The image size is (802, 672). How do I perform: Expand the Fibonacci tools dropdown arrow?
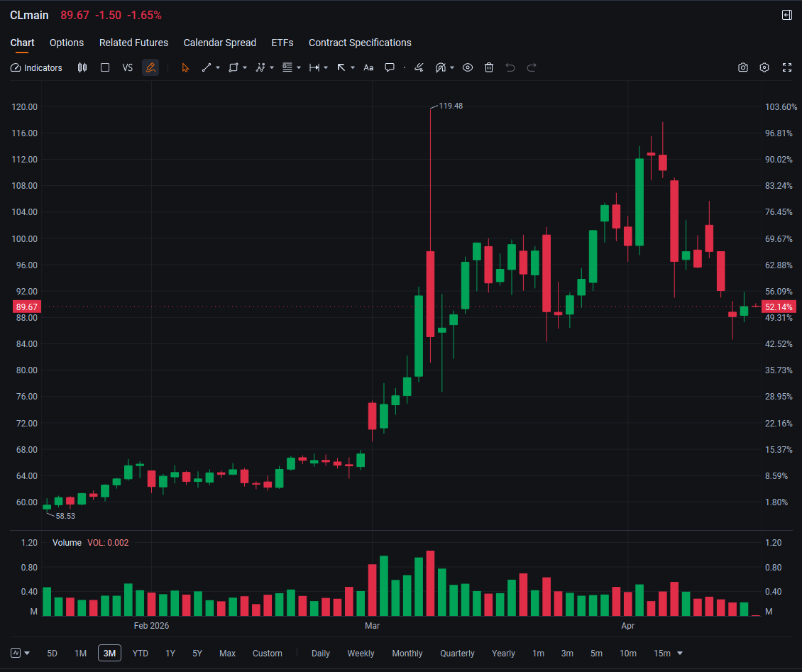coord(299,67)
